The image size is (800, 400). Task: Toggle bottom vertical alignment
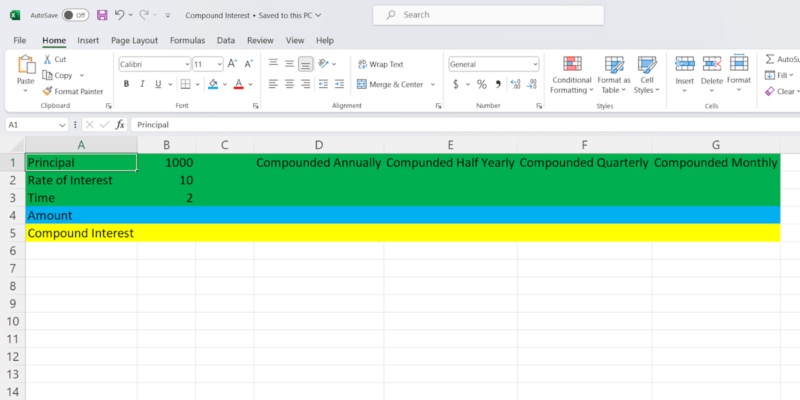(x=306, y=64)
